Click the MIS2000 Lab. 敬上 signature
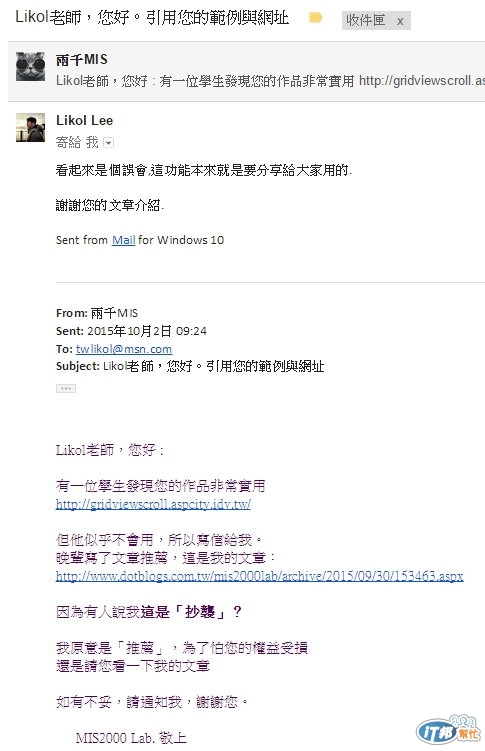 pos(131,738)
